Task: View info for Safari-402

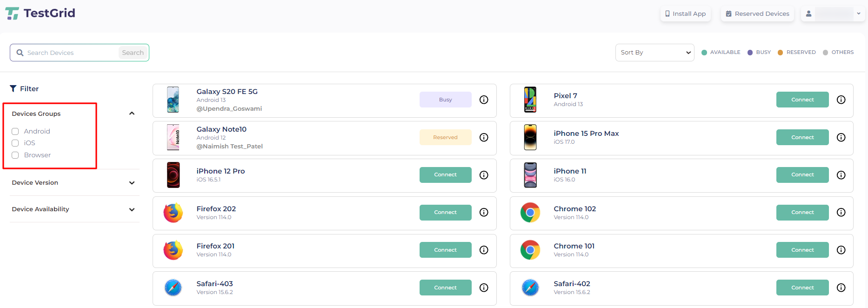Action: pyautogui.click(x=841, y=288)
